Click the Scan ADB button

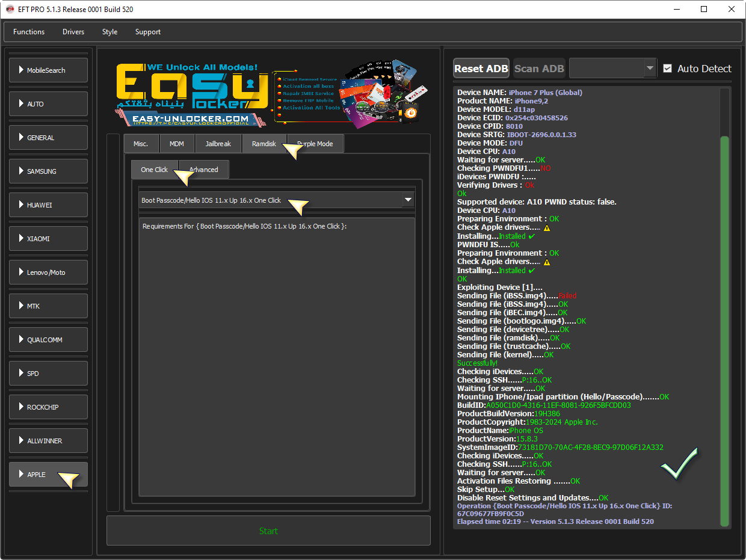[539, 69]
